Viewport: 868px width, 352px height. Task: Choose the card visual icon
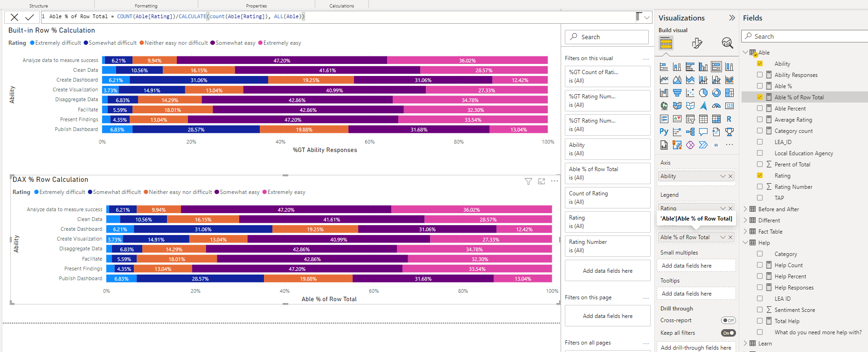[x=729, y=106]
